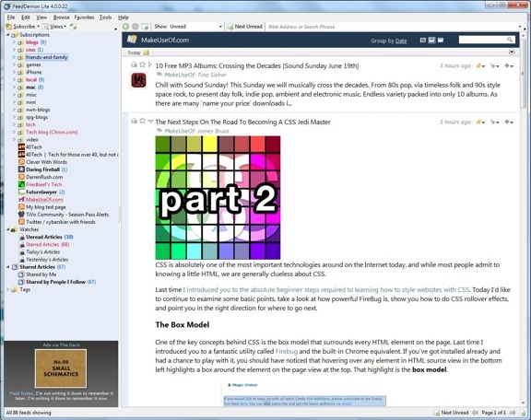Switch to headline-only view icon
This screenshot has height=420, width=531.
(x=423, y=41)
